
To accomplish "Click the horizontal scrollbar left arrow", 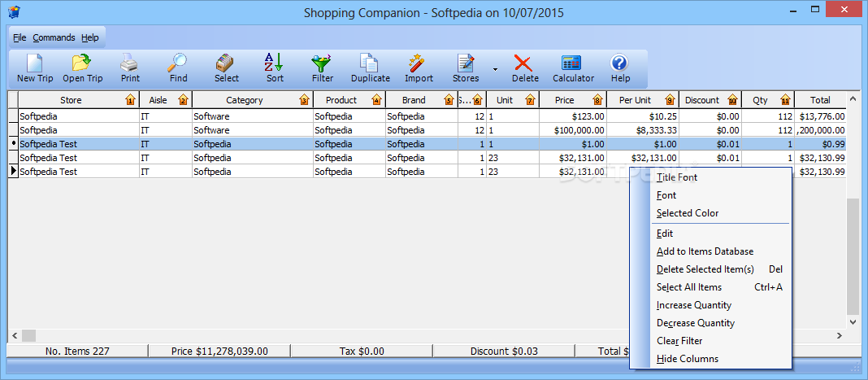I will click(x=15, y=336).
